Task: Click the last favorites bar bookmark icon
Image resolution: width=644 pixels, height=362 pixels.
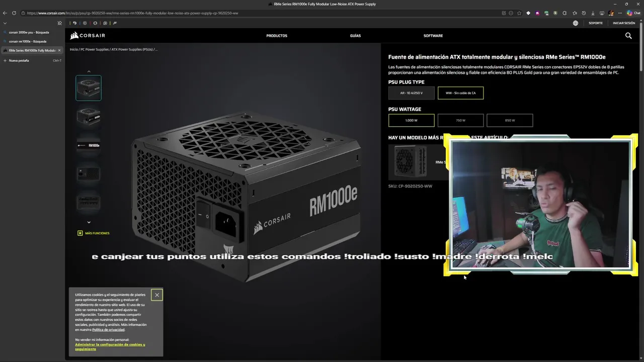Action: pos(115,23)
